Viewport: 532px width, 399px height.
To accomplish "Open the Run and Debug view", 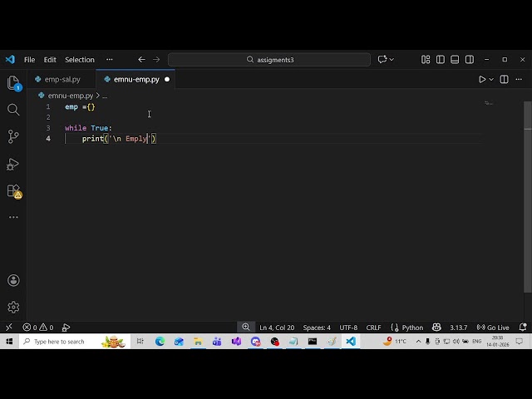I will (13, 165).
